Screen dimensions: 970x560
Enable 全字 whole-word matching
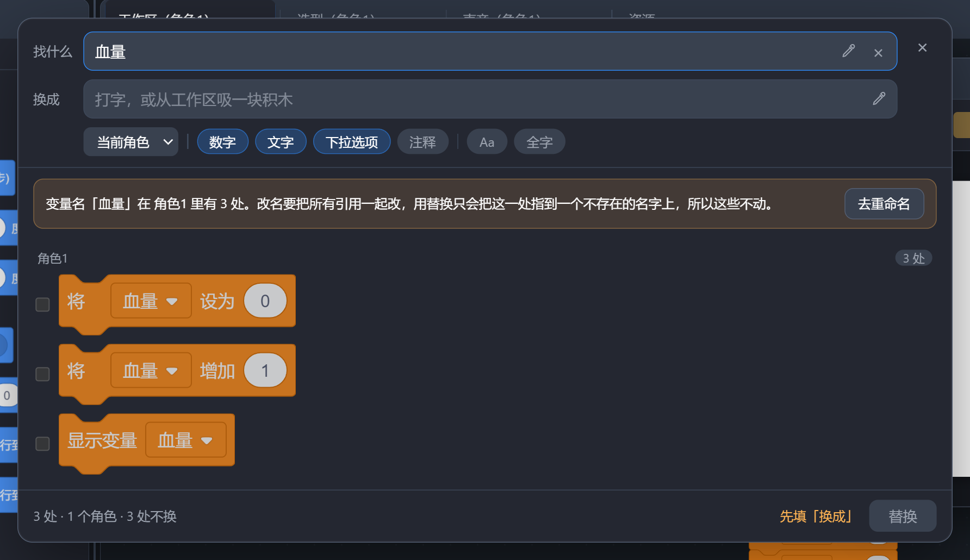pos(539,142)
